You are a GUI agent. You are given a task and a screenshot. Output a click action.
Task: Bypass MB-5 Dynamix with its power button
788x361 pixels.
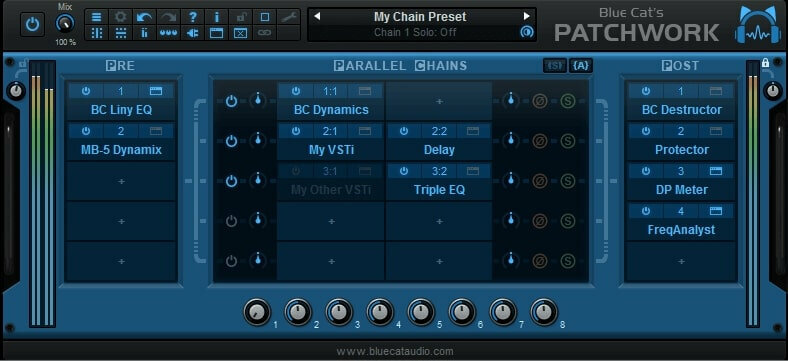(x=86, y=131)
